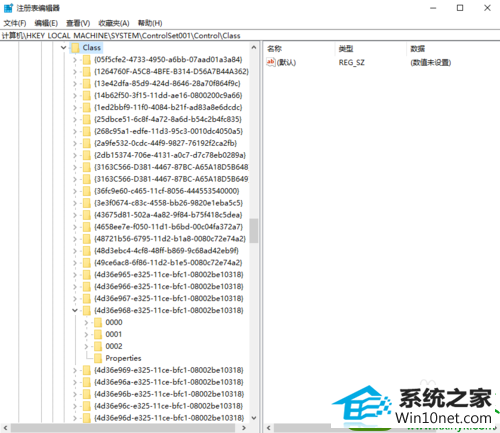Click the 数据 column header
Screen dimensions: 500x433
[x=418, y=49]
